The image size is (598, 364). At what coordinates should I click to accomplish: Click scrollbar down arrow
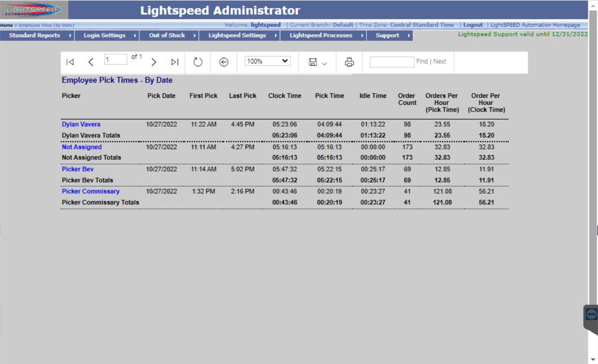click(593, 360)
